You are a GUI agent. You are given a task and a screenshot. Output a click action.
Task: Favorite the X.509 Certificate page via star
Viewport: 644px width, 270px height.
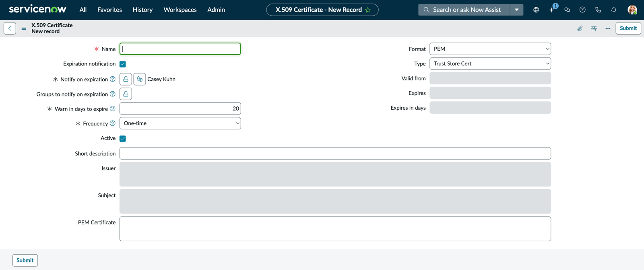point(368,10)
